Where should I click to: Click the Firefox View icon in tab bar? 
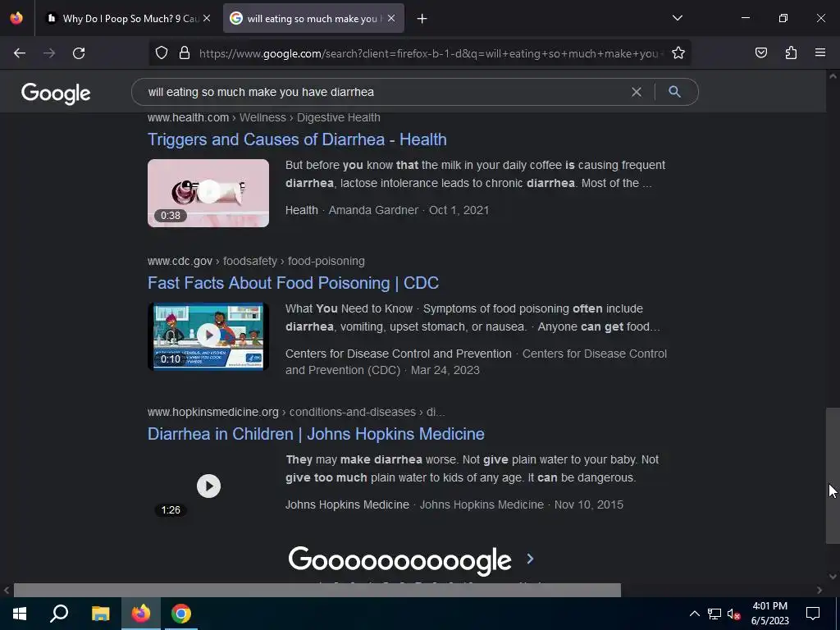pyautogui.click(x=16, y=18)
